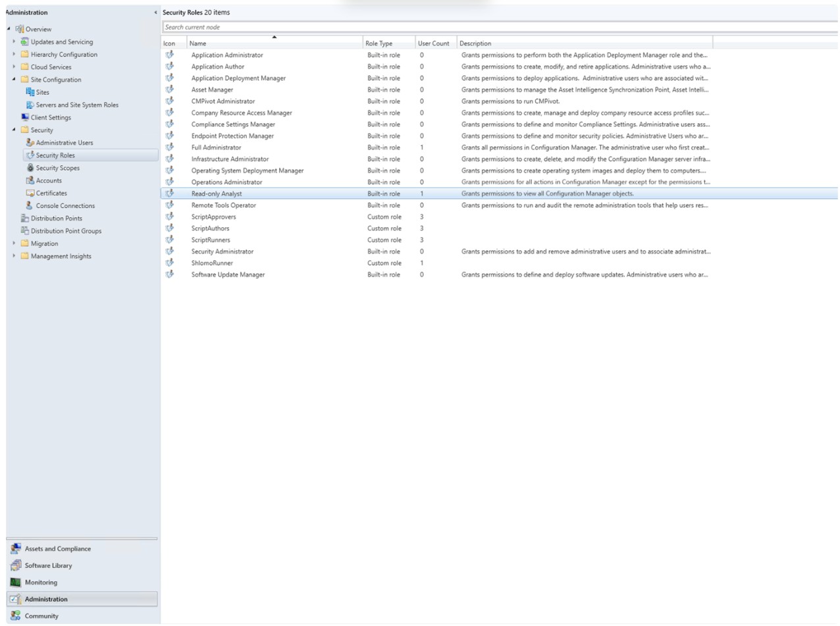This screenshot has height=626, width=840.
Task: Sort the list by User Count column
Action: (x=433, y=43)
